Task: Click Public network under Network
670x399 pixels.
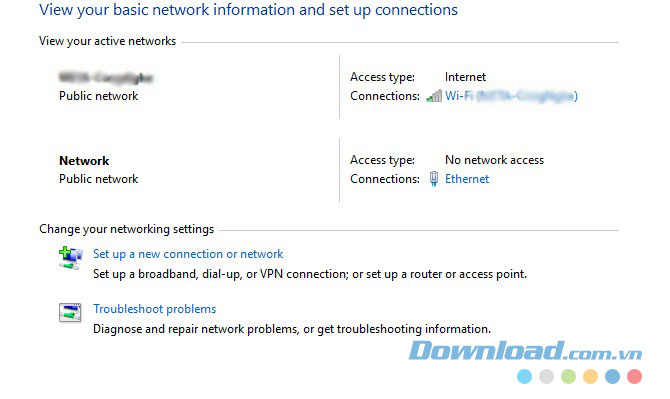Action: click(x=99, y=179)
